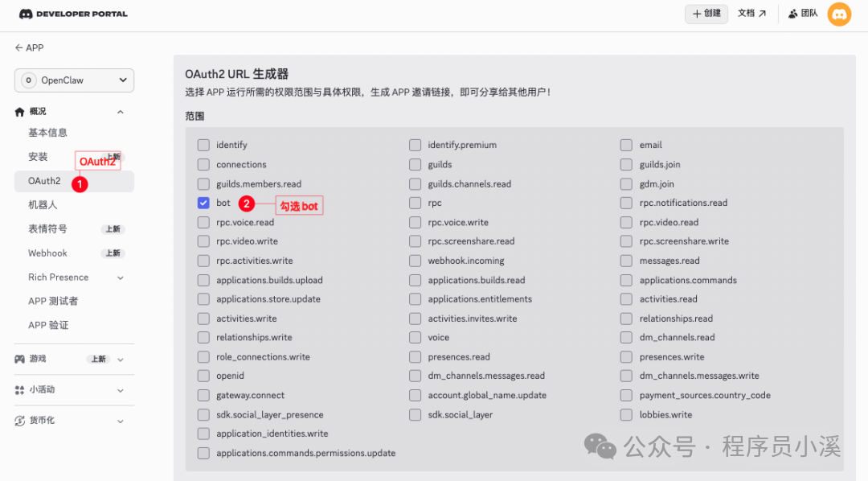Image resolution: width=868 pixels, height=481 pixels.
Task: Tick the payment_sources.country_code checkbox
Action: coord(626,395)
